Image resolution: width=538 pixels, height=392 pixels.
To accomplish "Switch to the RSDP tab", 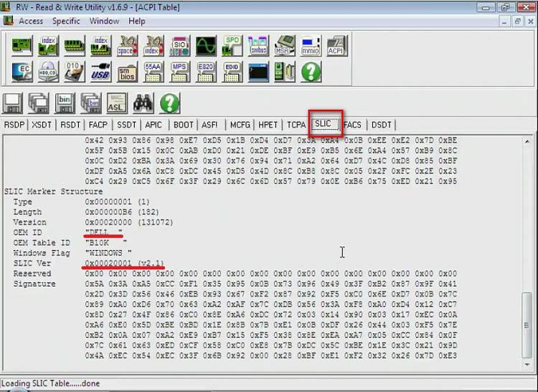I will 14,125.
